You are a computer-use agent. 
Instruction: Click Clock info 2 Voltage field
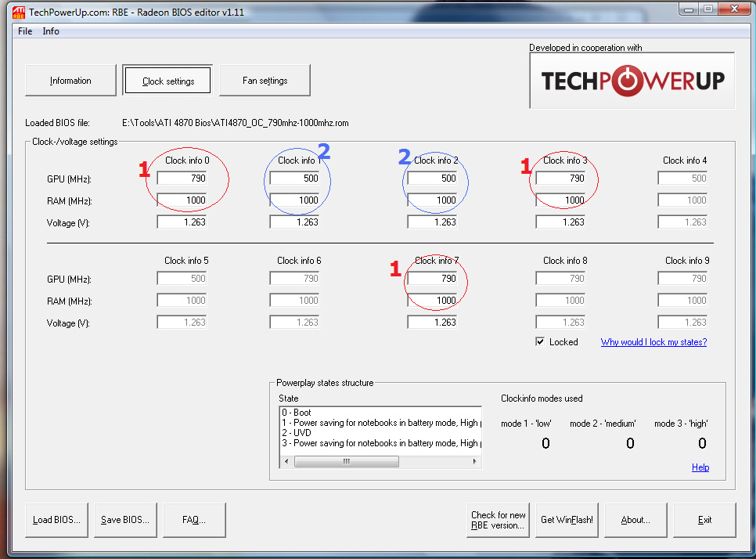(433, 222)
